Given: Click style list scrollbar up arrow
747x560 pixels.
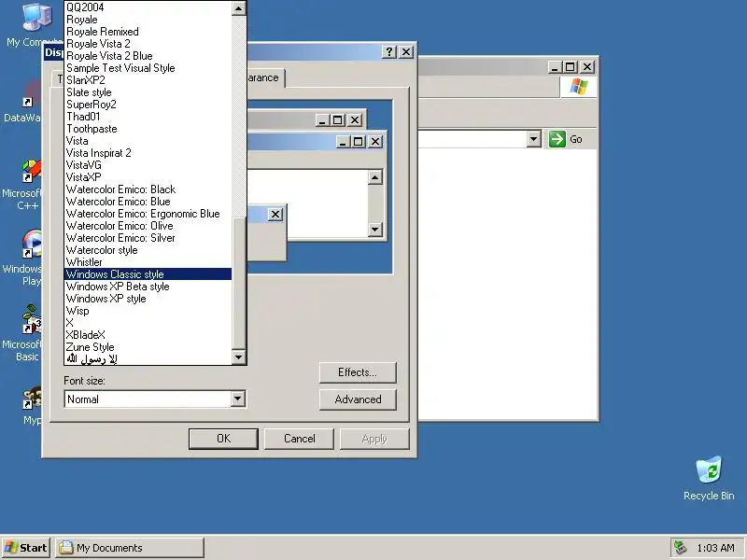Looking at the screenshot, I should click(x=239, y=8).
